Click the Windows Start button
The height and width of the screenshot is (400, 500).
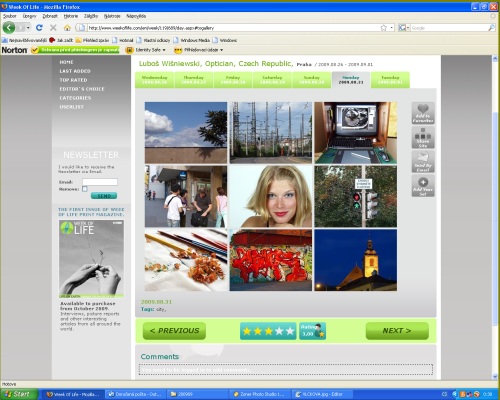[18, 394]
